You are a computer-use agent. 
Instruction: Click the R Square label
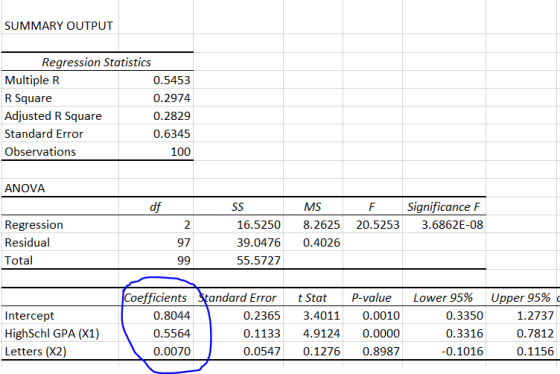28,98
